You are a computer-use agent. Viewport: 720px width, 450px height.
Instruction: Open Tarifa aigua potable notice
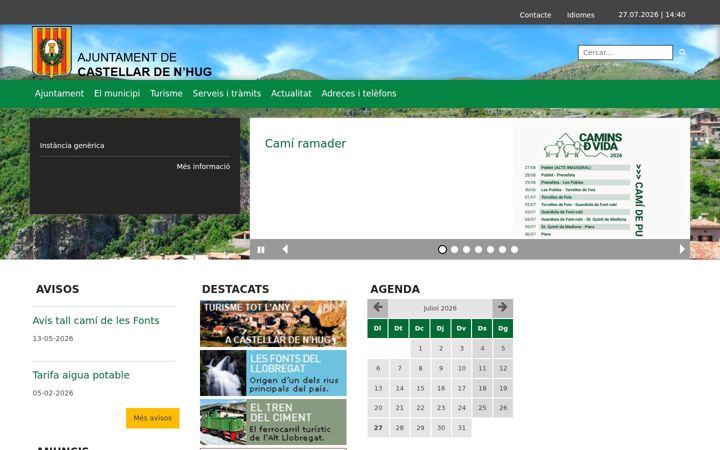(x=81, y=375)
